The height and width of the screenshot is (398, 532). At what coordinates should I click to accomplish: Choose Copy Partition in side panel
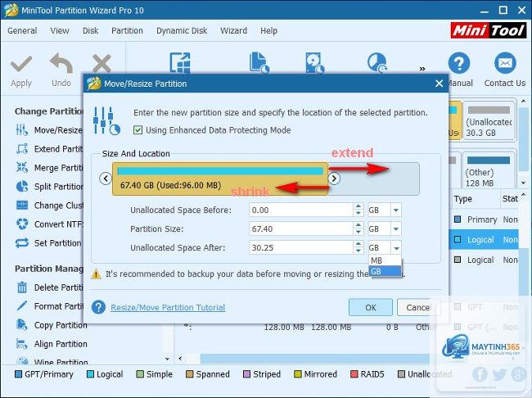(52, 325)
